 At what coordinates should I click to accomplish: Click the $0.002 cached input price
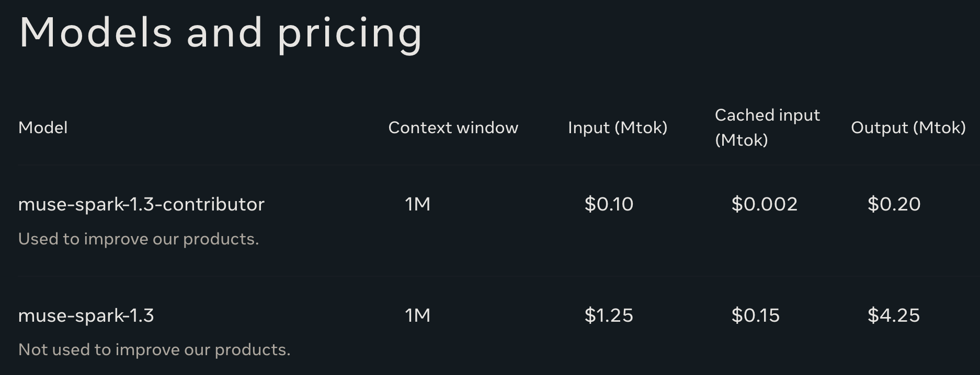(x=765, y=204)
